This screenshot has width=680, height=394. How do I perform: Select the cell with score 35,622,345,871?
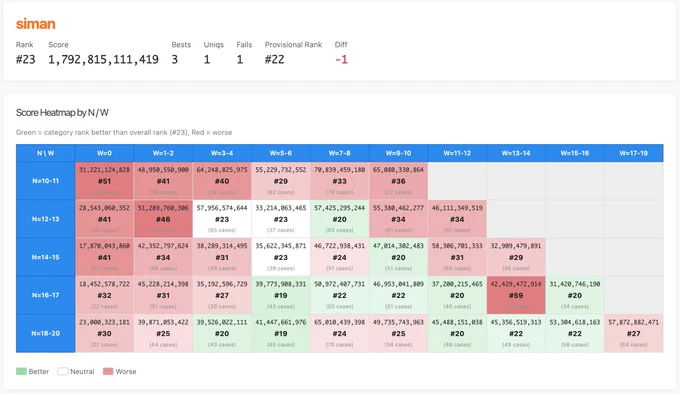pos(281,257)
